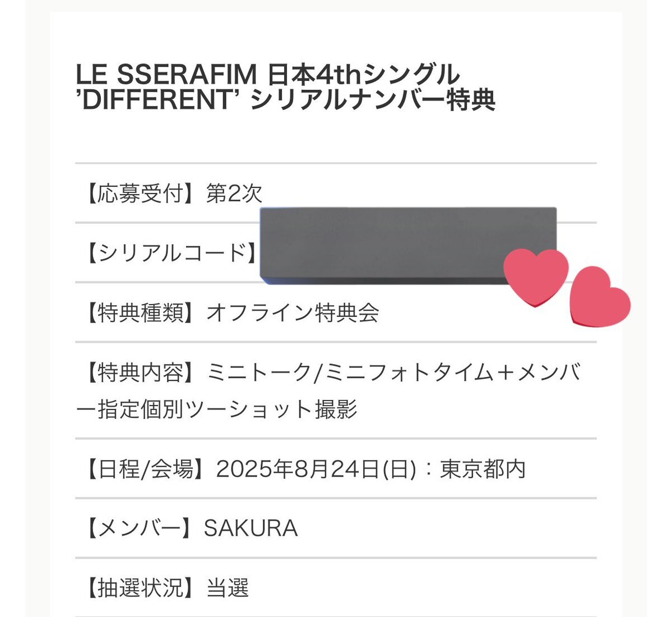Select the LE SSERAFIM page title heading
This screenshot has width=672, height=617.
285,87
